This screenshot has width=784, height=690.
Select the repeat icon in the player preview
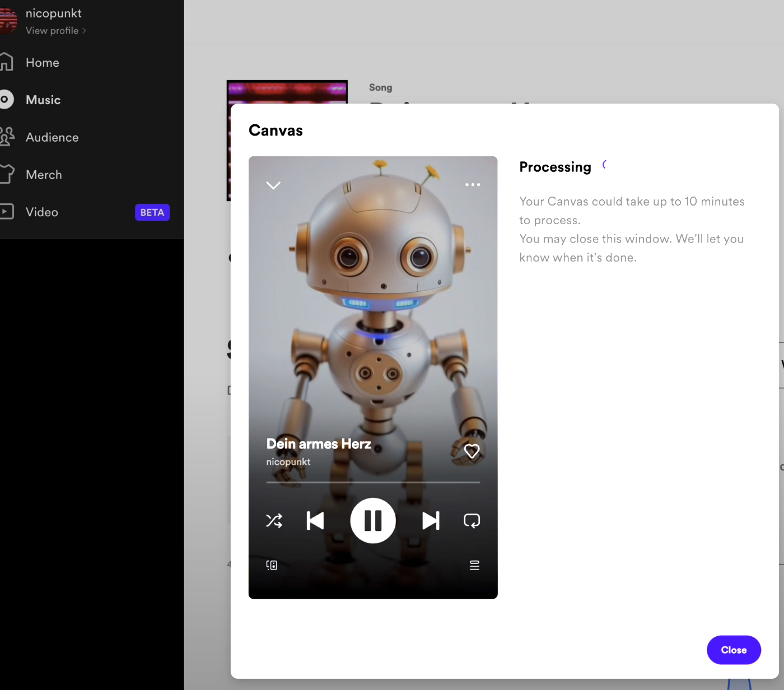(472, 520)
